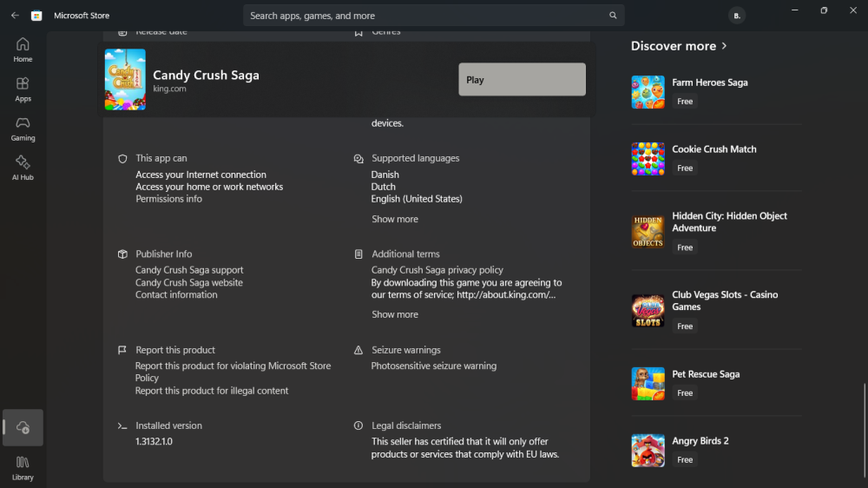Open Candy Crush Saga website link
The width and height of the screenshot is (868, 488).
tap(189, 282)
